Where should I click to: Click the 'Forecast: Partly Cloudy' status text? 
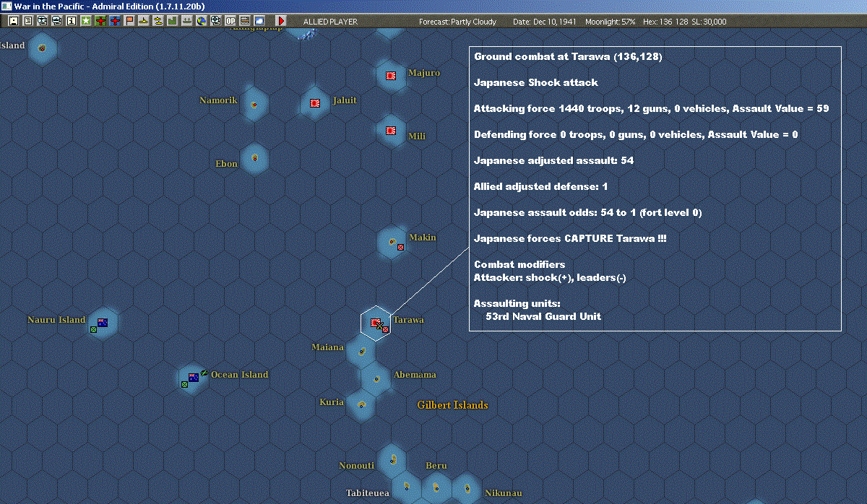tap(457, 22)
